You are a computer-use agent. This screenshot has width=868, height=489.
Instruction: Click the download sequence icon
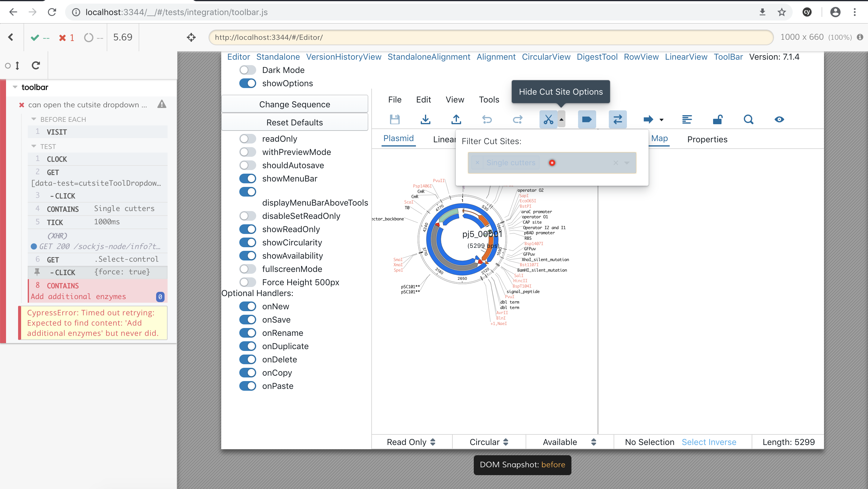pos(425,119)
